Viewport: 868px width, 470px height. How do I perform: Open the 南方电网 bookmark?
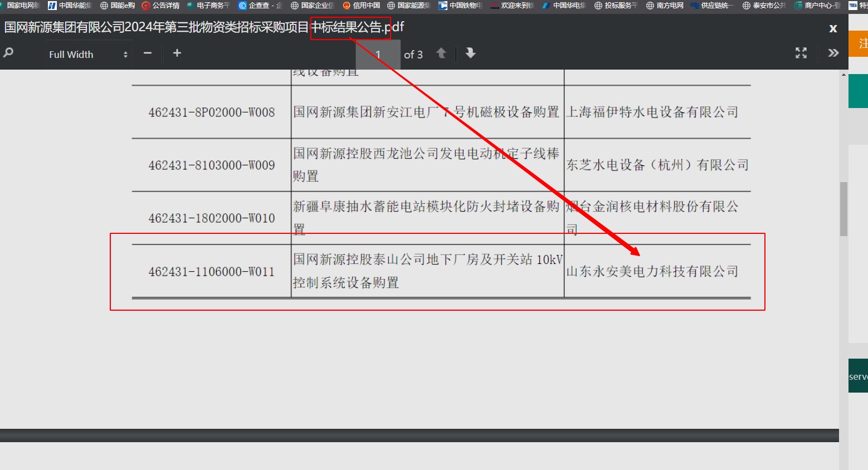[665, 6]
